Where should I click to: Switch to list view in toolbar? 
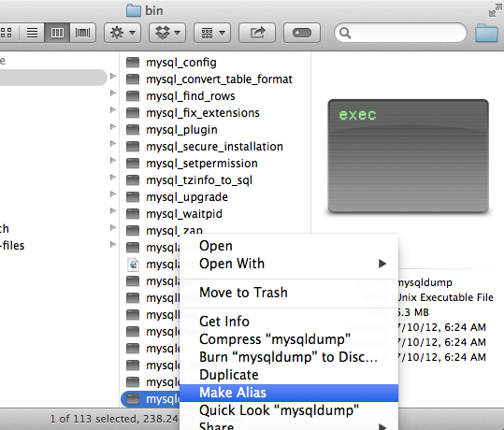tap(32, 33)
